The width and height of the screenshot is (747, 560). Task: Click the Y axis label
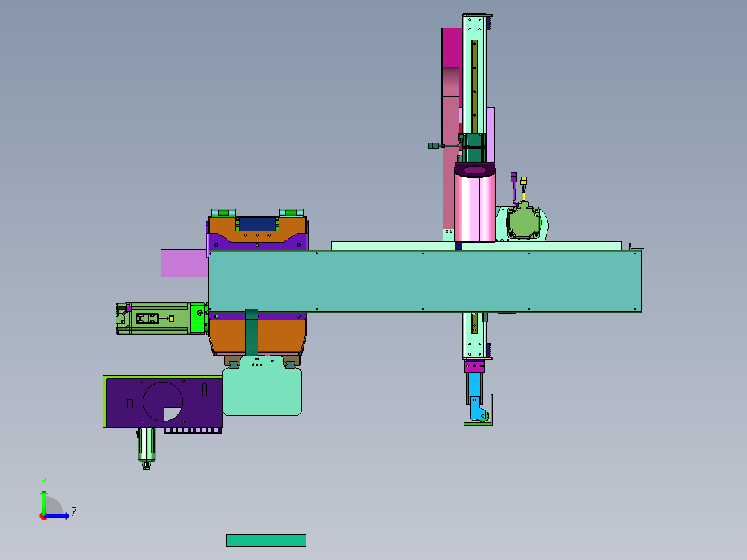pyautogui.click(x=44, y=482)
